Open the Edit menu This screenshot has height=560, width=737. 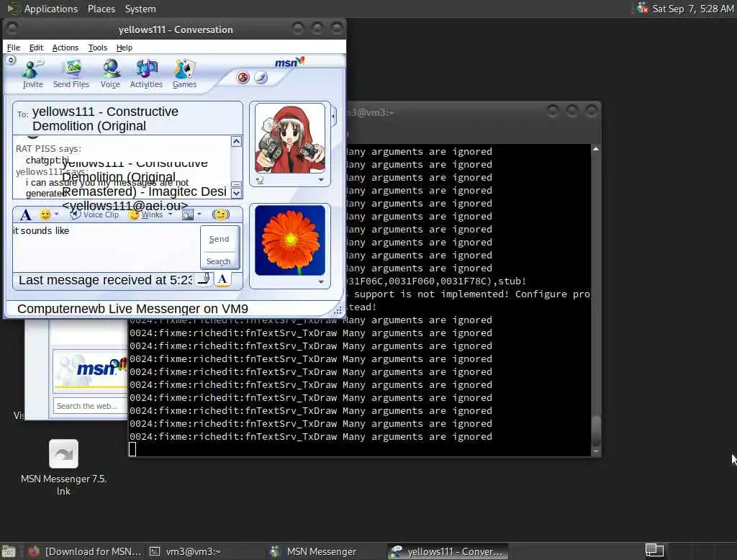point(36,48)
